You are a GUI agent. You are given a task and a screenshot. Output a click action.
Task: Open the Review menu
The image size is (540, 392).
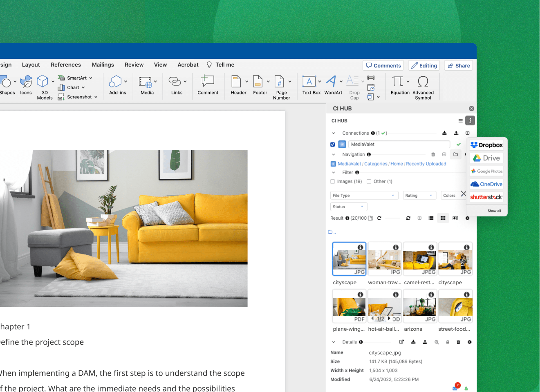pos(134,65)
